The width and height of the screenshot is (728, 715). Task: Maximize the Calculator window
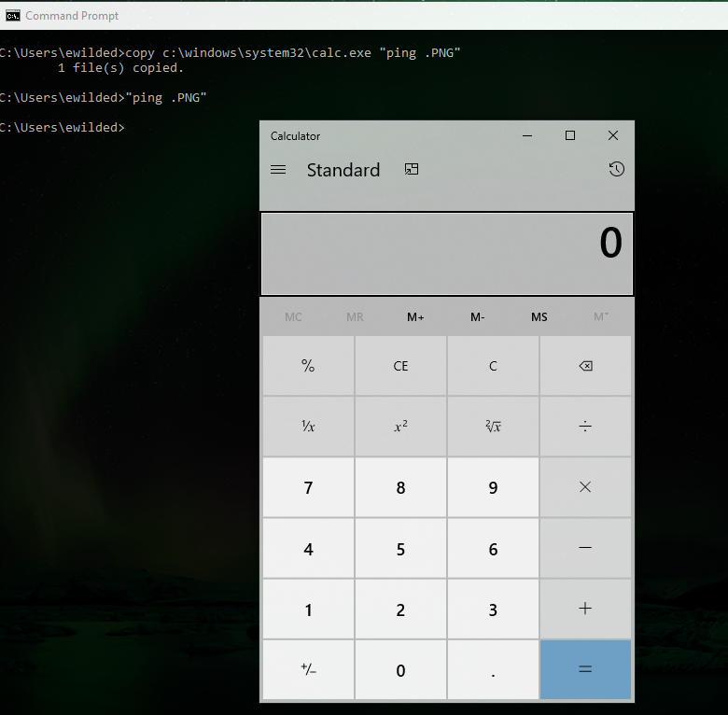(x=570, y=135)
